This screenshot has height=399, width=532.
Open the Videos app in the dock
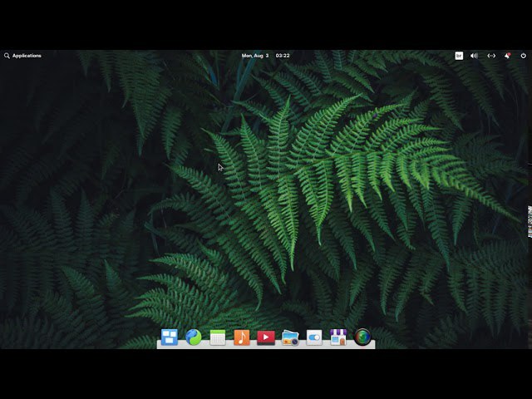(266, 337)
